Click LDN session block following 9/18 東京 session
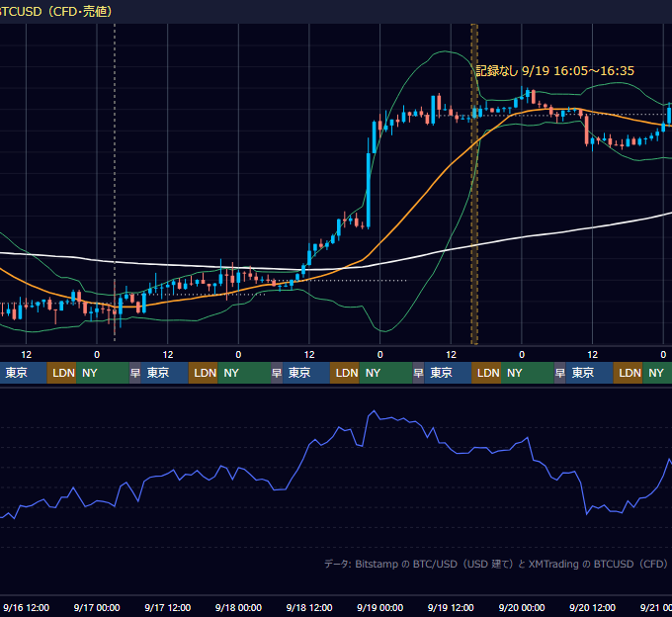 point(345,373)
